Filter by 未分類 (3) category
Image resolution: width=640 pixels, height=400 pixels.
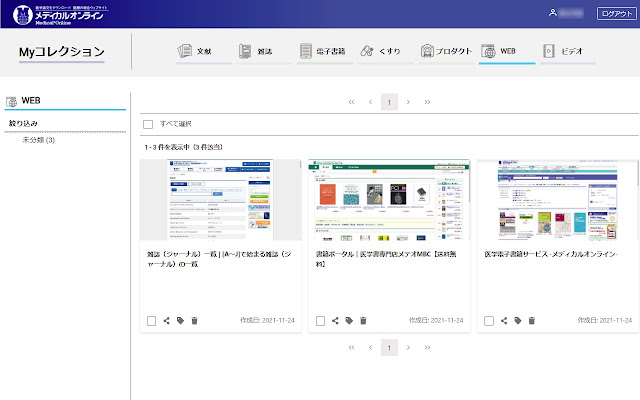(38, 140)
